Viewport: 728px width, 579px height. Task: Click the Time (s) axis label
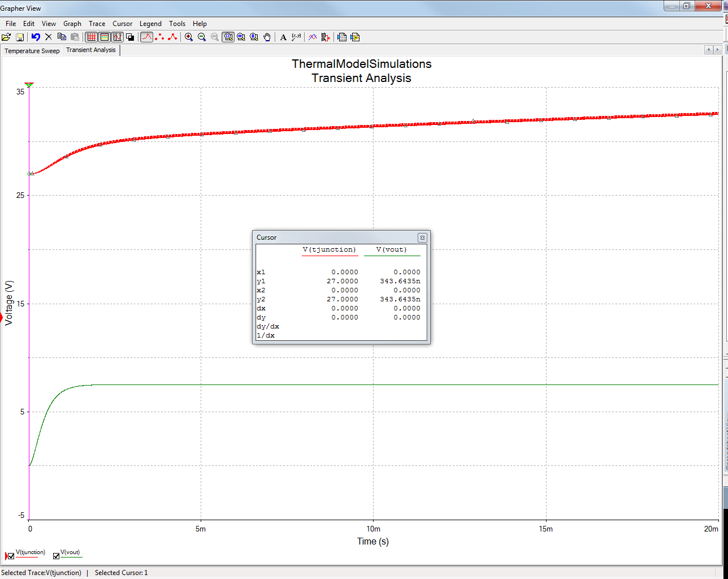pyautogui.click(x=373, y=541)
